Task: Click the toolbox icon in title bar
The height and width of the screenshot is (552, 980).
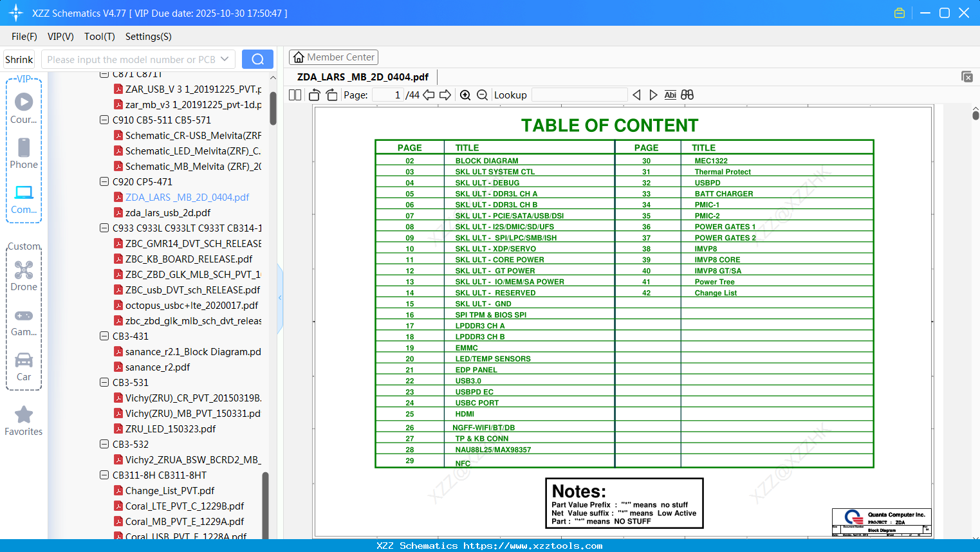Action: point(900,13)
